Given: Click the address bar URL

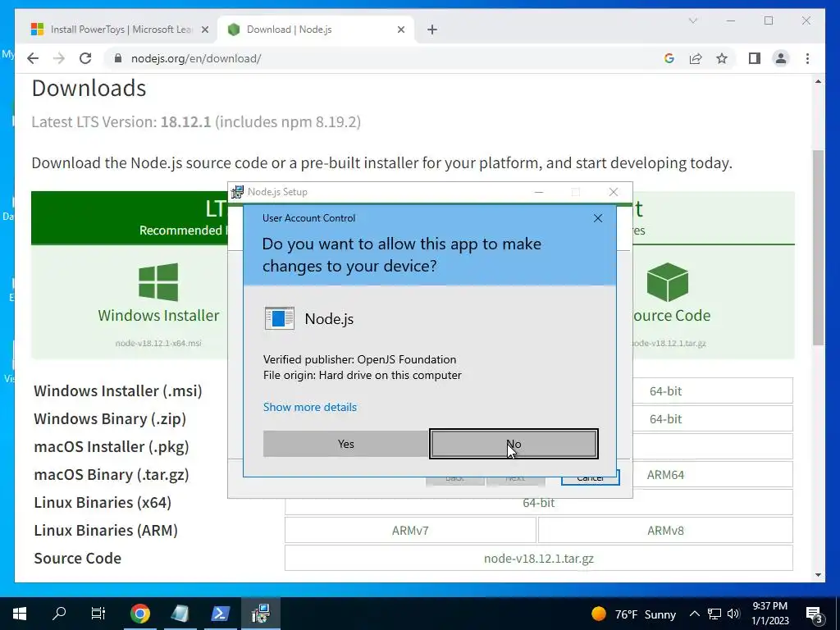Looking at the screenshot, I should coord(196,58).
